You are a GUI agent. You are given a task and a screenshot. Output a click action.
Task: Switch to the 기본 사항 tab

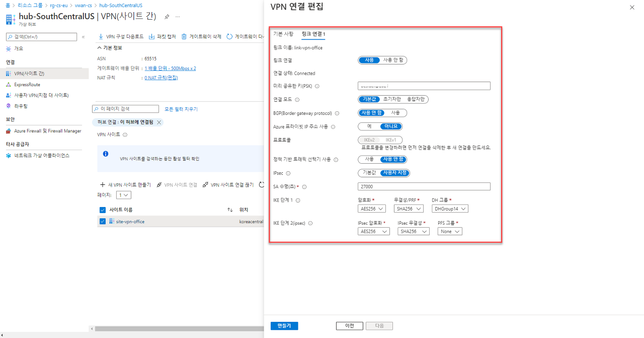[283, 34]
